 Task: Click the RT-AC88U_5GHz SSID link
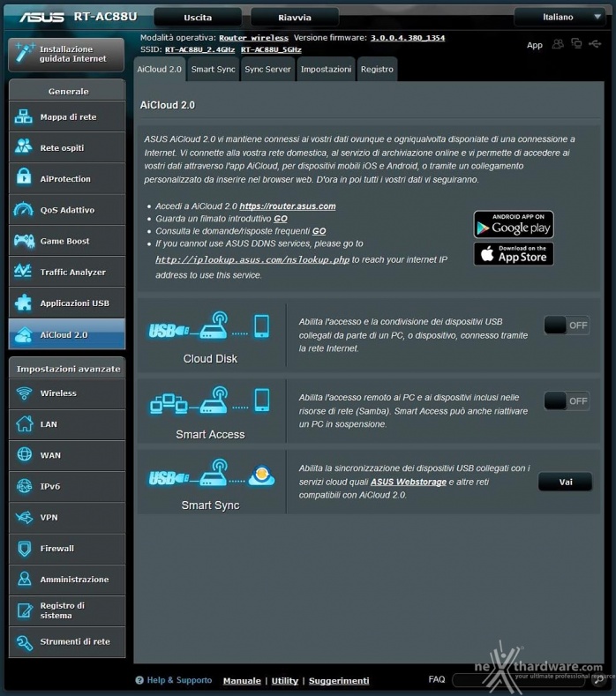tap(271, 49)
